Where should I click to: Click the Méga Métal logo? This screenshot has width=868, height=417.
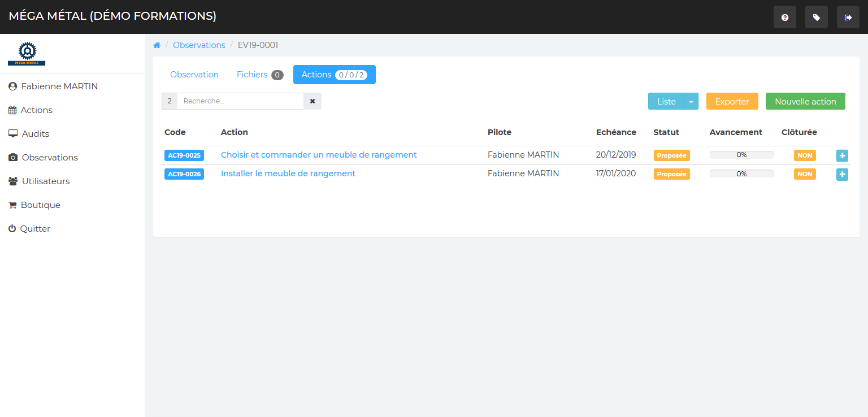tap(27, 54)
